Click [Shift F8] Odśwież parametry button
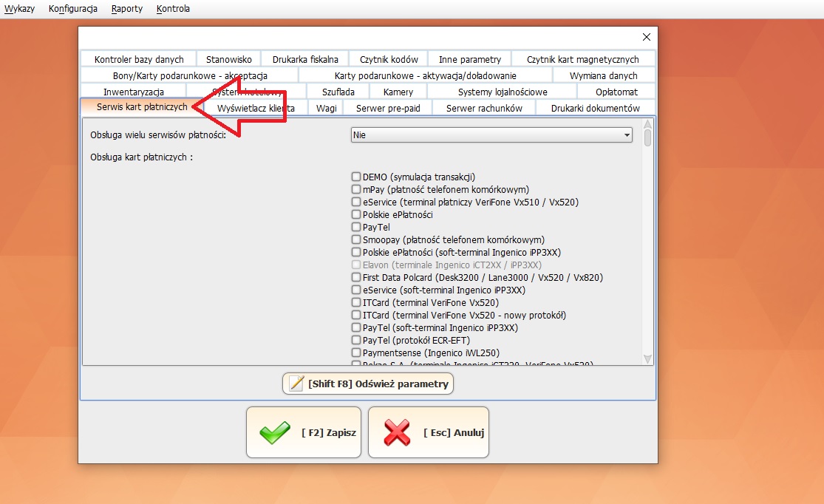The image size is (824, 504). [x=368, y=384]
